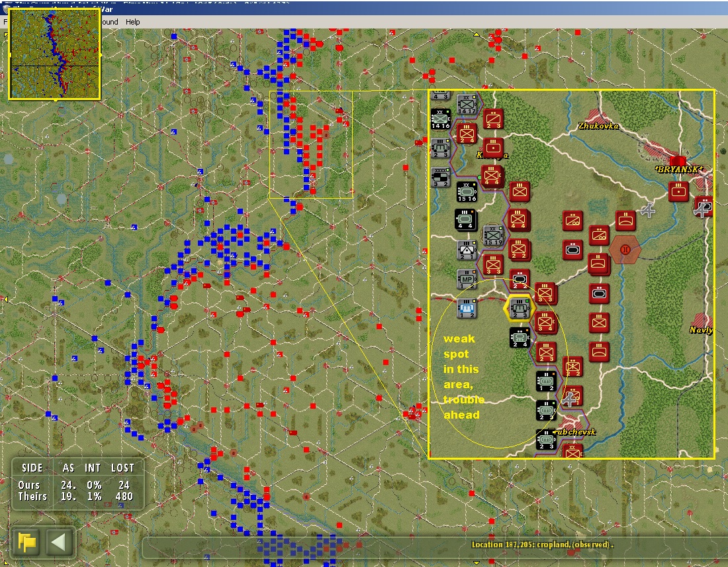
Task: Select the red infantry counter rated 2 4
Action: point(467,134)
